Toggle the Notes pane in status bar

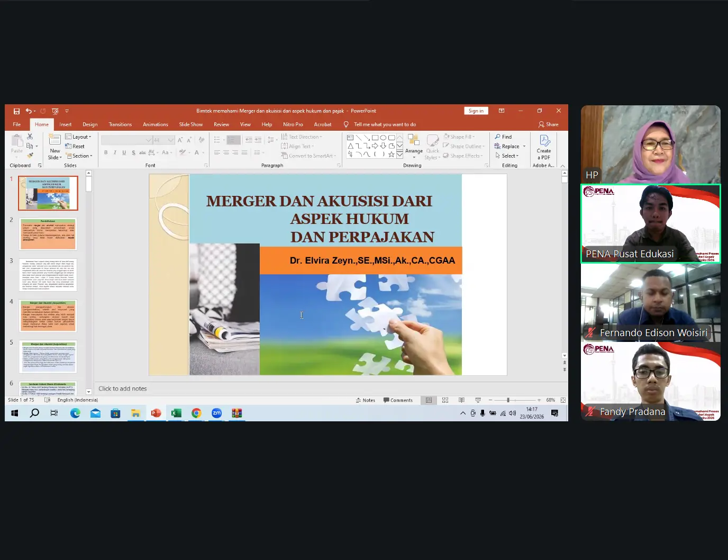tap(366, 400)
